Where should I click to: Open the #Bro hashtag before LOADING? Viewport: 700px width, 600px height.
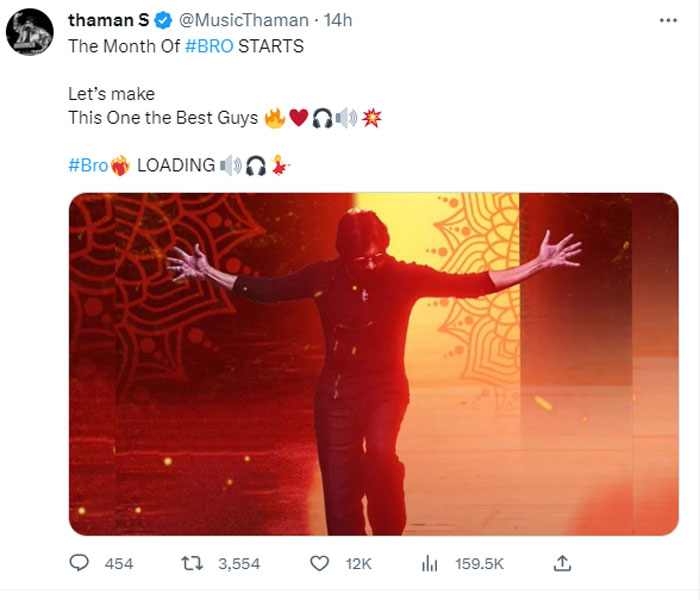(87, 165)
